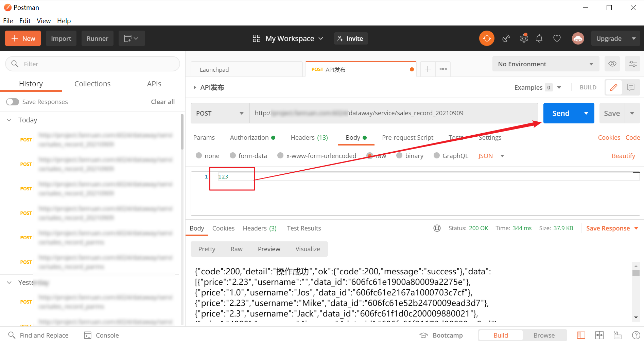This screenshot has height=342, width=644.
Task: Open the Authorization tab
Action: 253,137
